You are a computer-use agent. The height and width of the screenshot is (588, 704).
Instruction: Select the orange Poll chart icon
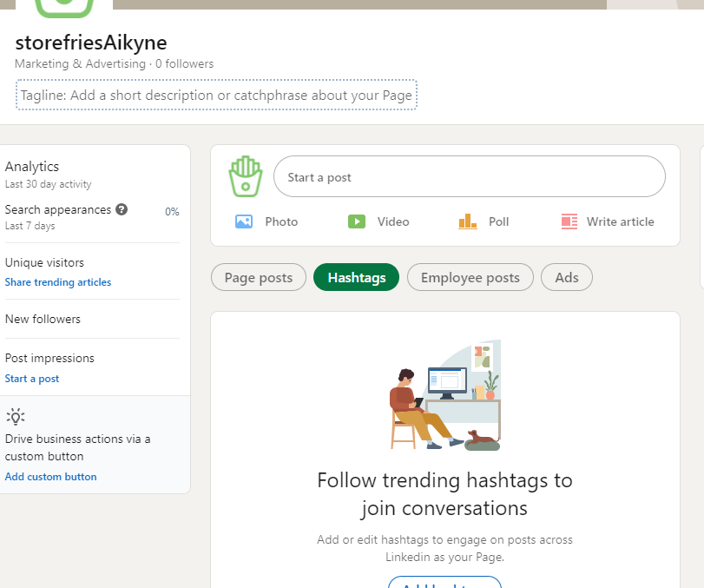pyautogui.click(x=468, y=221)
